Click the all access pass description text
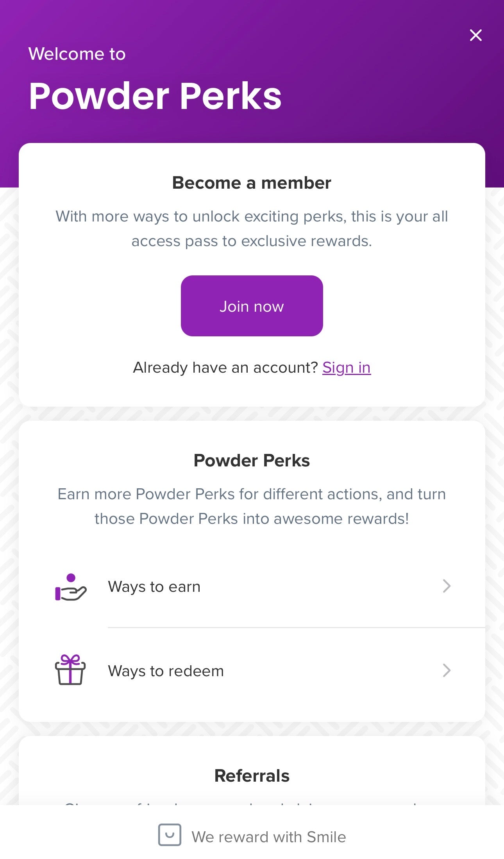504x859 pixels. (x=252, y=229)
